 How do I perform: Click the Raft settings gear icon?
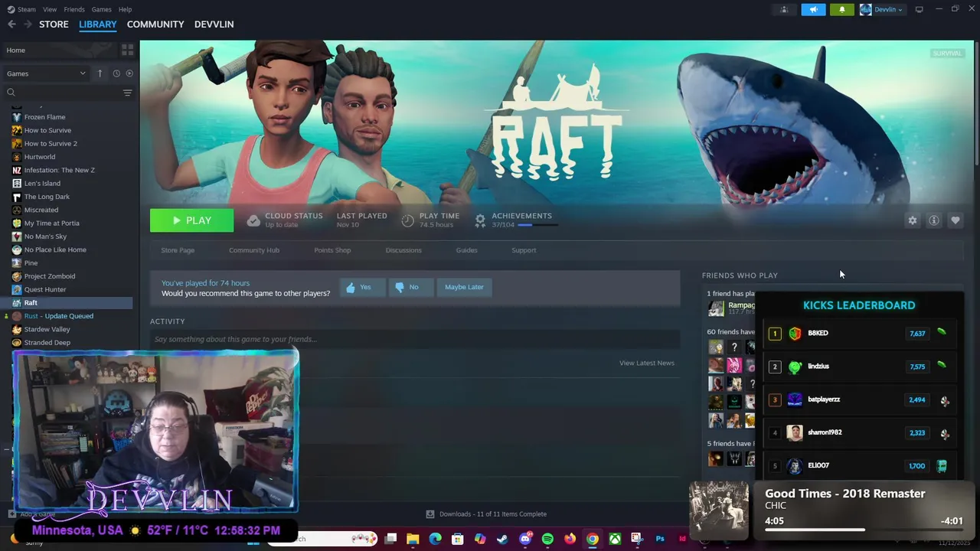pos(912,220)
